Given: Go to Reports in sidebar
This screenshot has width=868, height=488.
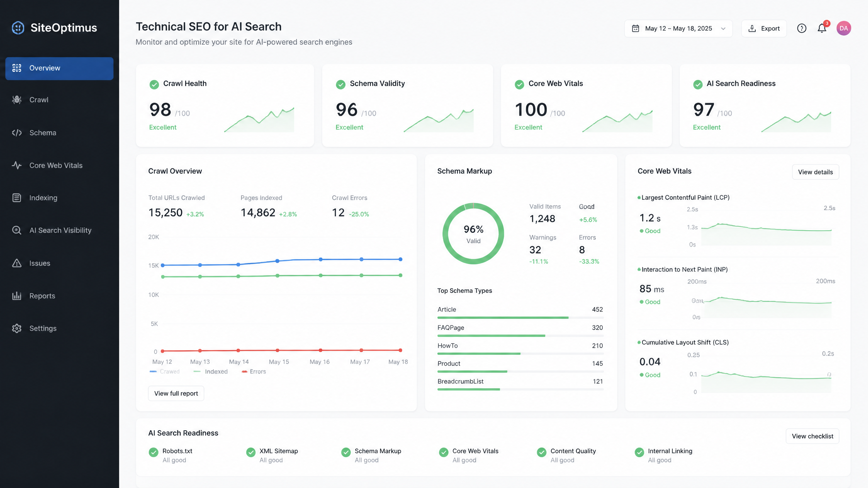Looking at the screenshot, I should point(59,296).
